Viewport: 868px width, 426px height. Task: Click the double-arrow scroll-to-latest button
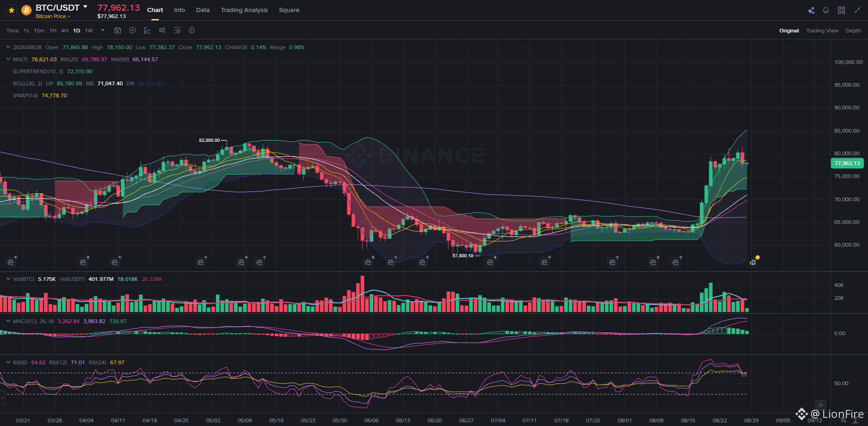[820, 405]
